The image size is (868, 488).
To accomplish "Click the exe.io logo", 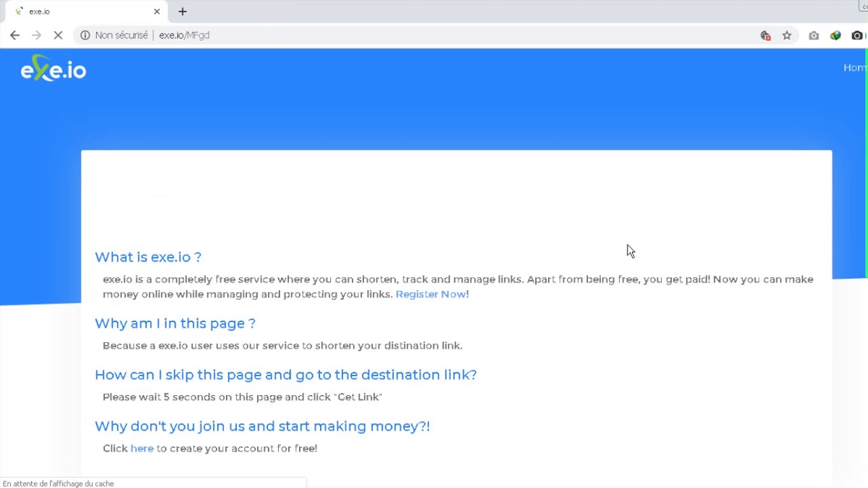I will 53,68.
